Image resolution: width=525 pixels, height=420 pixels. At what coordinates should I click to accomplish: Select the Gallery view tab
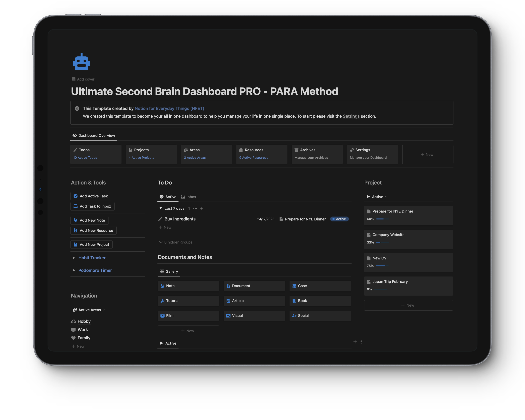click(169, 272)
